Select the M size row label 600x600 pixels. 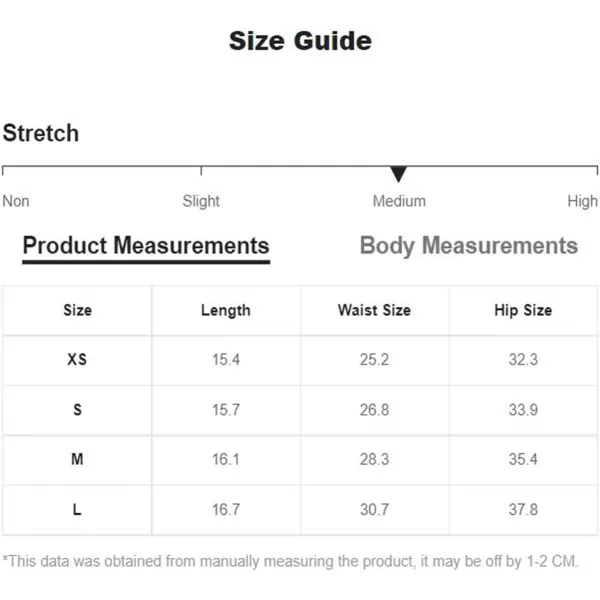pos(77,459)
